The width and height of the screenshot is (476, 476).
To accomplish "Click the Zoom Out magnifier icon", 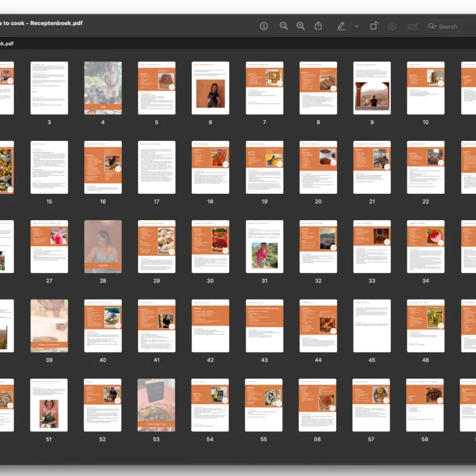I will [283, 26].
